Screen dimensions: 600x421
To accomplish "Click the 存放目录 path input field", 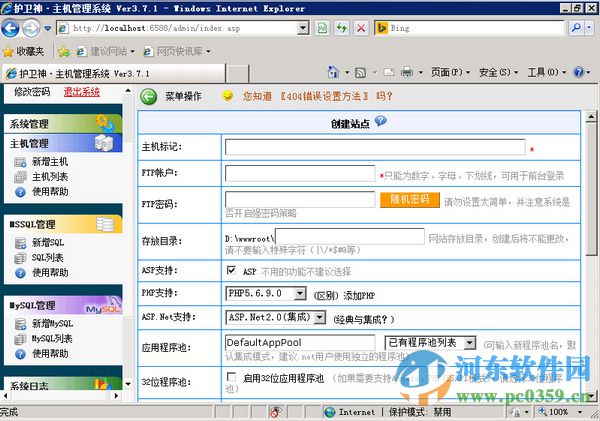I will [350, 237].
